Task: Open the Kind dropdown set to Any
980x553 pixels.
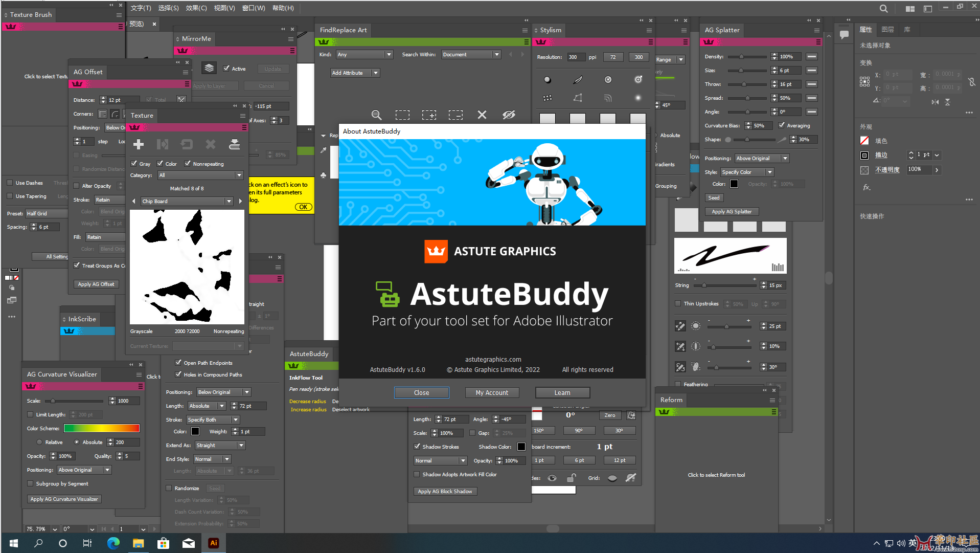Action: tap(364, 54)
